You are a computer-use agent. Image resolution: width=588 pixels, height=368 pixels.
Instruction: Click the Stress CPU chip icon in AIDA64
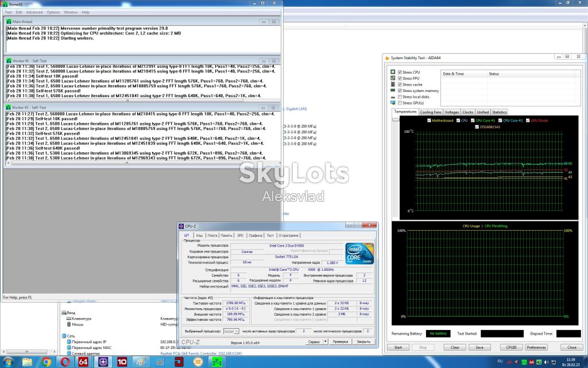click(393, 72)
